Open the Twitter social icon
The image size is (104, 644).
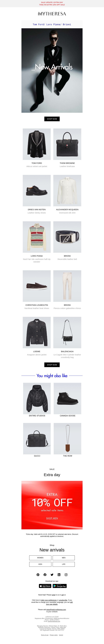52,574
